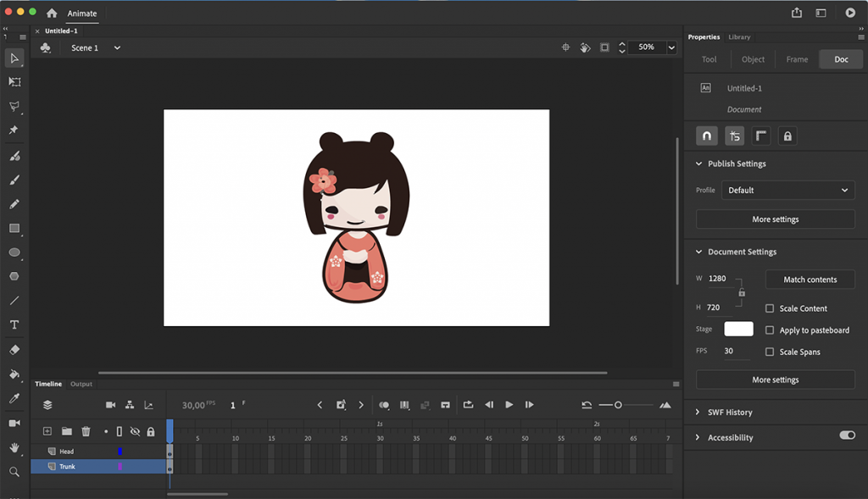Screen dimensions: 868x499
Task: Open the Frame properties tab
Action: coord(797,59)
